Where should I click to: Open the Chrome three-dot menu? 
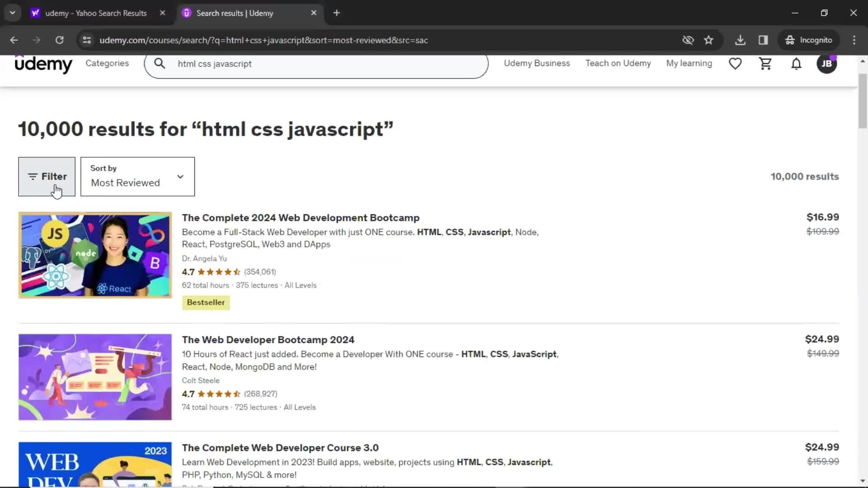854,40
